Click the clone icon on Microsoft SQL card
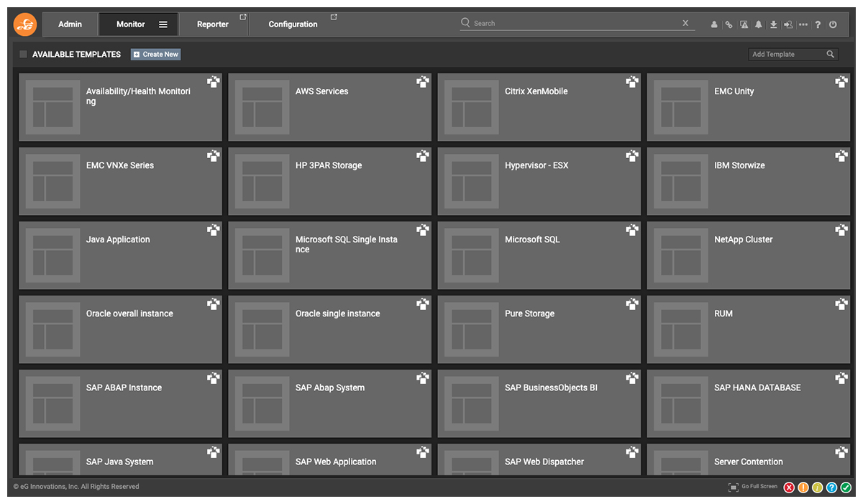Viewport: 863px width, 504px height. tap(632, 230)
